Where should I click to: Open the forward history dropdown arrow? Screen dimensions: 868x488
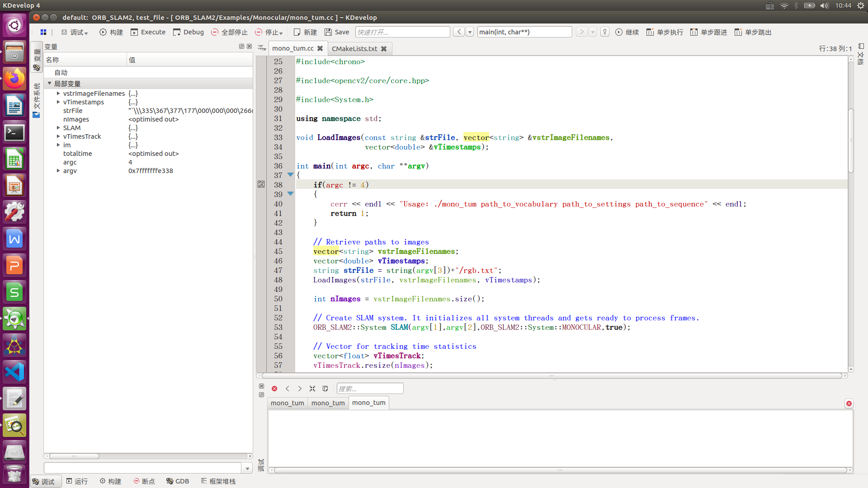coord(593,32)
